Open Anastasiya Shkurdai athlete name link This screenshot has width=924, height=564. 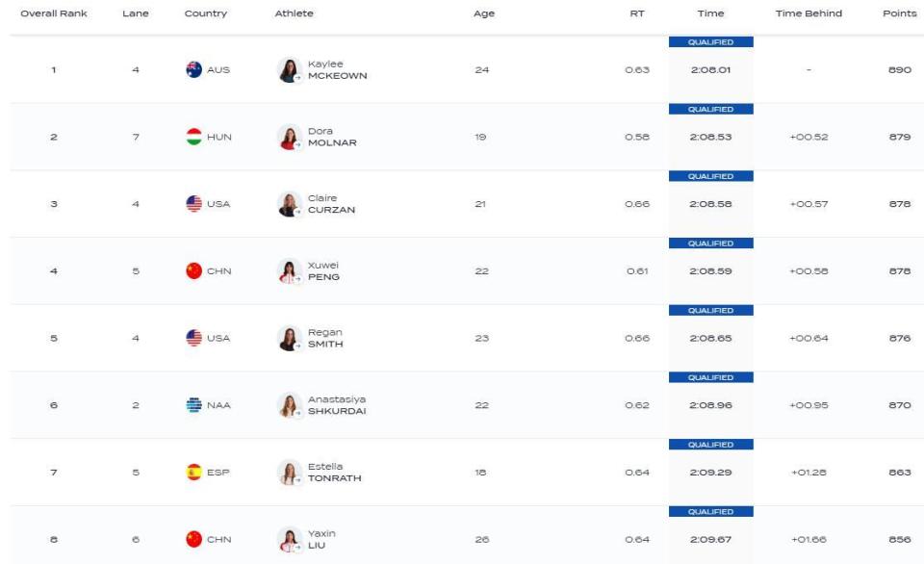pyautogui.click(x=337, y=405)
